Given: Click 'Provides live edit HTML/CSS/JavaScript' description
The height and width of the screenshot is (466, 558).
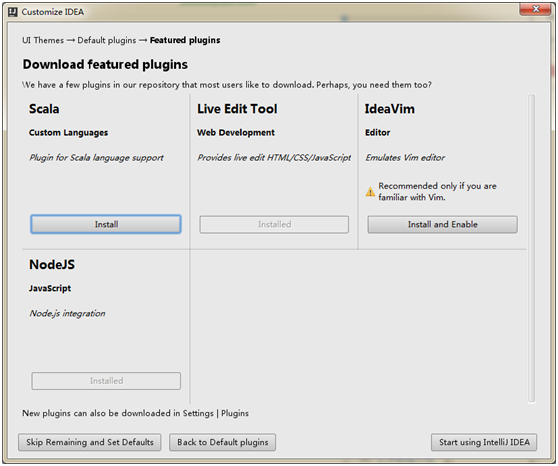Looking at the screenshot, I should 274,158.
